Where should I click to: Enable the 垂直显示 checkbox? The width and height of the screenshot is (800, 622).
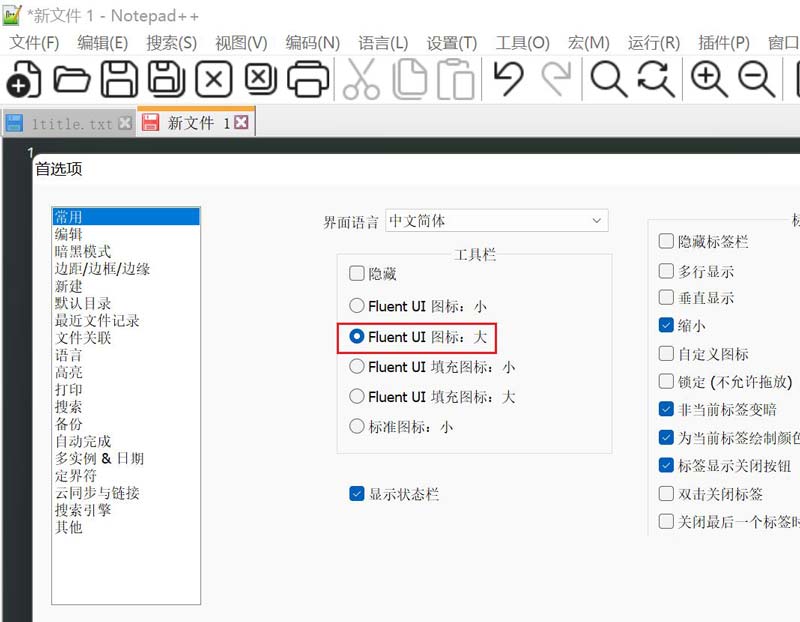666,297
